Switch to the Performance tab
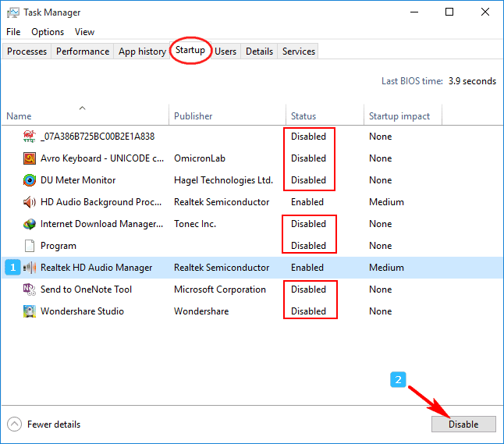This screenshot has height=444, width=504. pos(83,52)
